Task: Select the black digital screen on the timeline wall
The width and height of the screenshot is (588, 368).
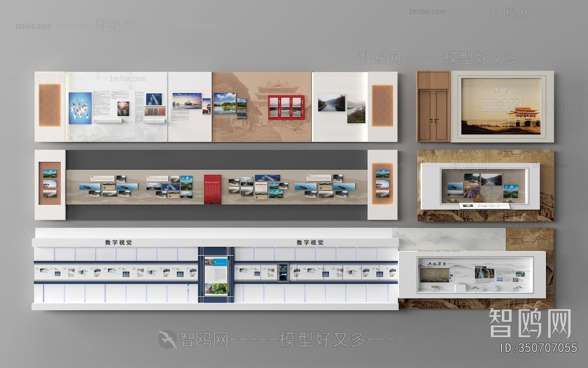Action: [283, 272]
